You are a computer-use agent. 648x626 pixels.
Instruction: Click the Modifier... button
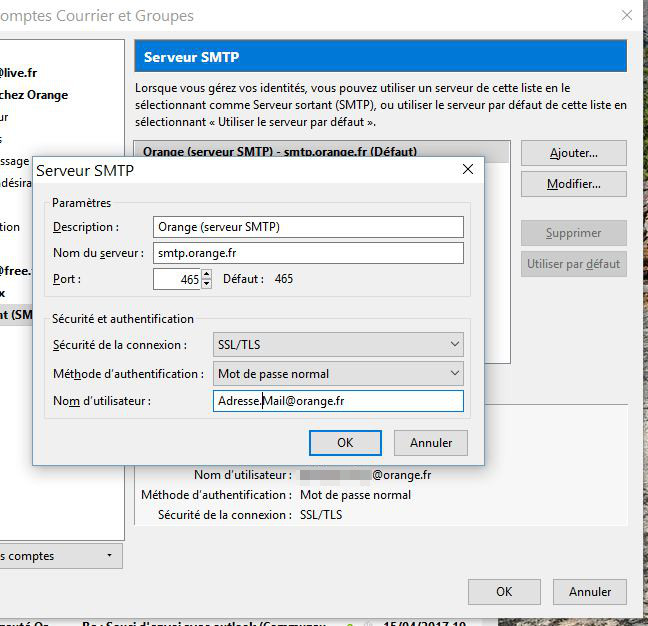tap(573, 184)
